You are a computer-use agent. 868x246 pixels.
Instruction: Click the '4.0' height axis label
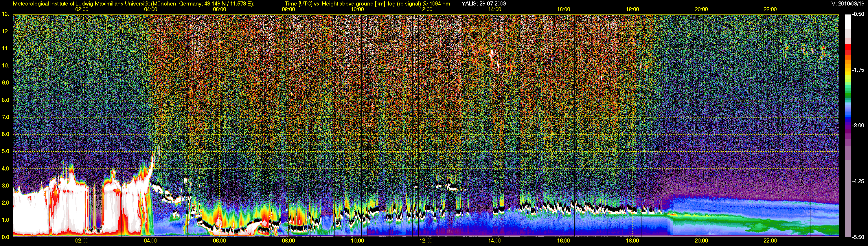(5, 168)
